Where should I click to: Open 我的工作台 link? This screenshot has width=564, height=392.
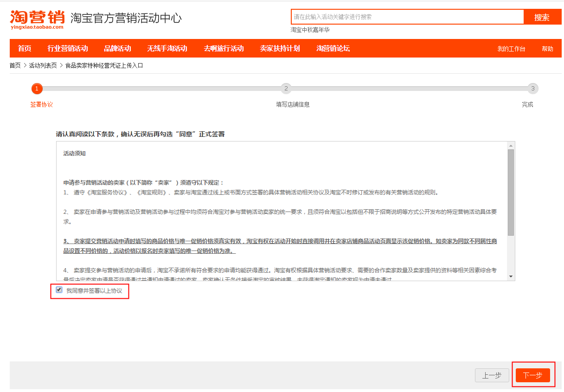[512, 49]
